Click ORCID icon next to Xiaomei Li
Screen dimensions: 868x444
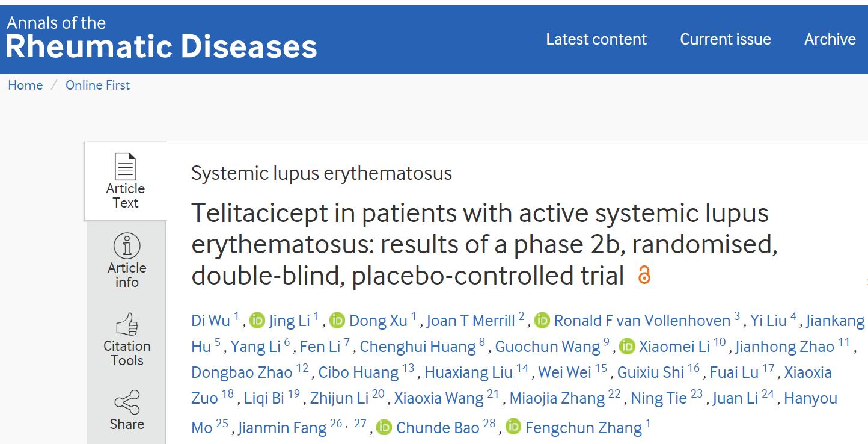click(627, 347)
